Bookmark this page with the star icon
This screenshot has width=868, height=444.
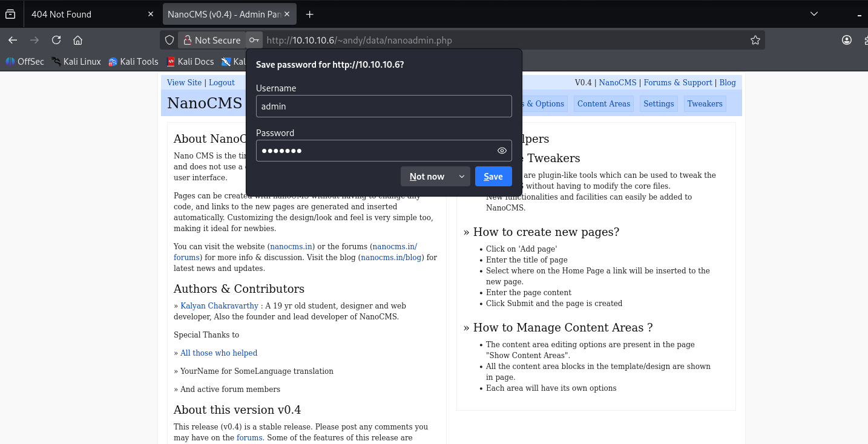click(755, 40)
